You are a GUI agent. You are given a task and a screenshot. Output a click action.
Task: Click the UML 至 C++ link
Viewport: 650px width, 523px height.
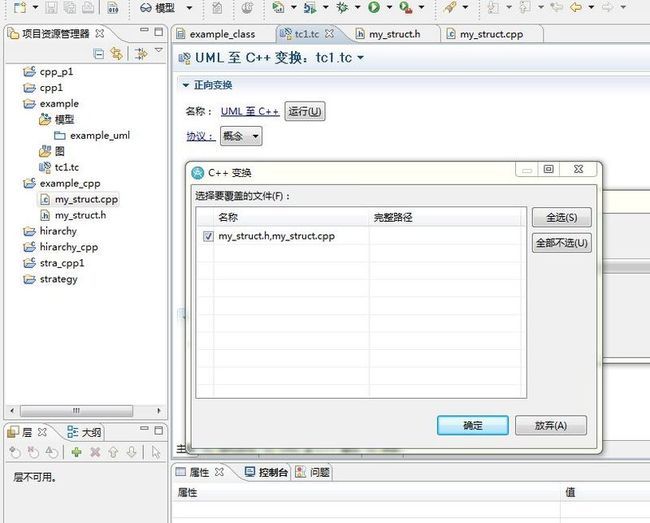coord(250,111)
